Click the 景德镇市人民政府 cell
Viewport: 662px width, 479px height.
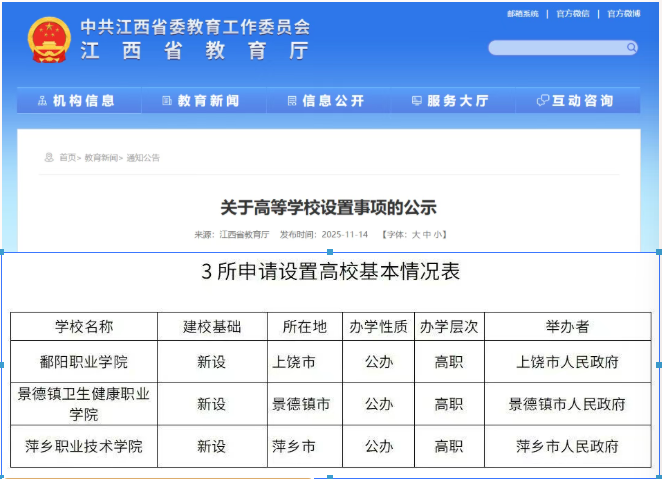click(567, 404)
